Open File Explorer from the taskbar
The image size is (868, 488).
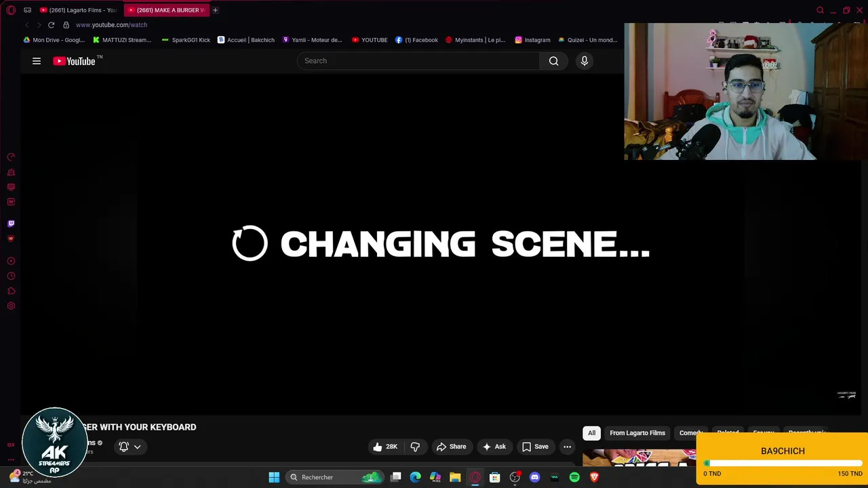pos(455,477)
